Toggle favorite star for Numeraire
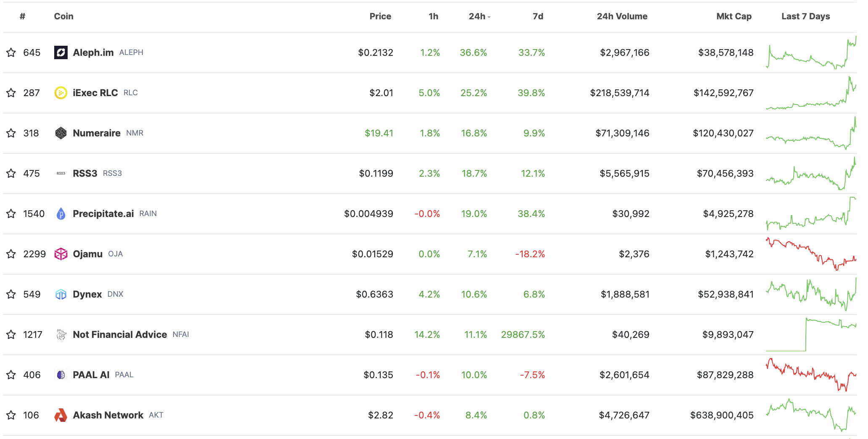The height and width of the screenshot is (439, 868). [11, 133]
